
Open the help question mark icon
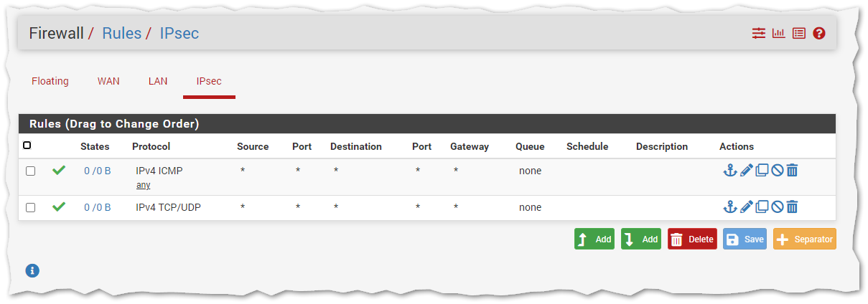pyautogui.click(x=819, y=34)
